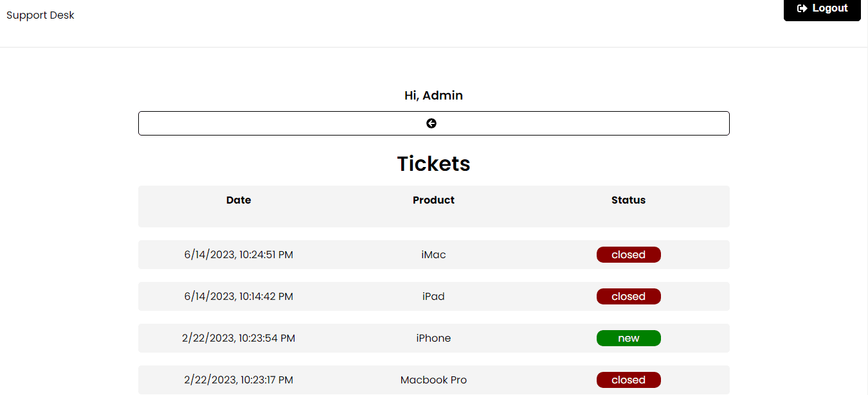Image resolution: width=868 pixels, height=395 pixels.
Task: Click the Hi, Admin greeting text
Action: point(433,96)
